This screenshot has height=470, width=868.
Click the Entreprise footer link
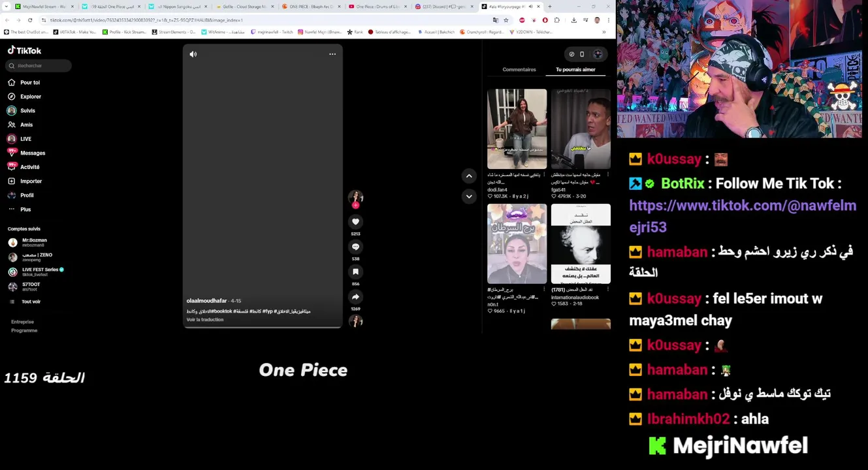tap(22, 322)
